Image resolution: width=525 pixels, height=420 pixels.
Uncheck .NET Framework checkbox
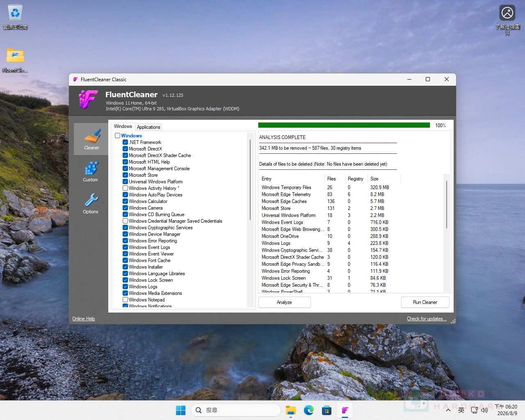(125, 142)
